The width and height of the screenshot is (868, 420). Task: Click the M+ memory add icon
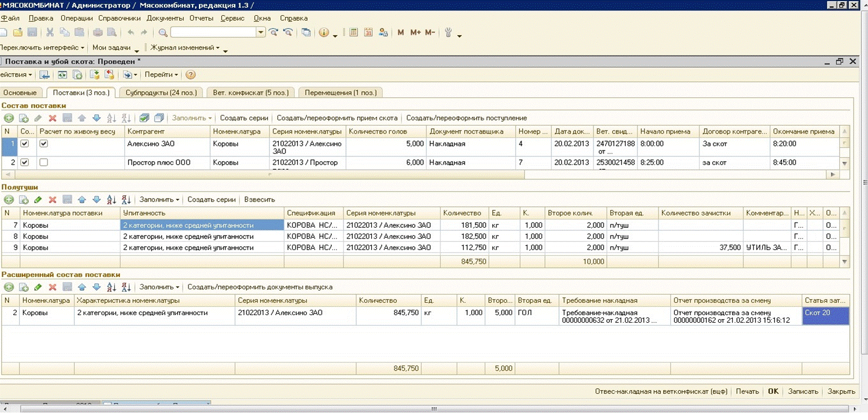pyautogui.click(x=416, y=33)
